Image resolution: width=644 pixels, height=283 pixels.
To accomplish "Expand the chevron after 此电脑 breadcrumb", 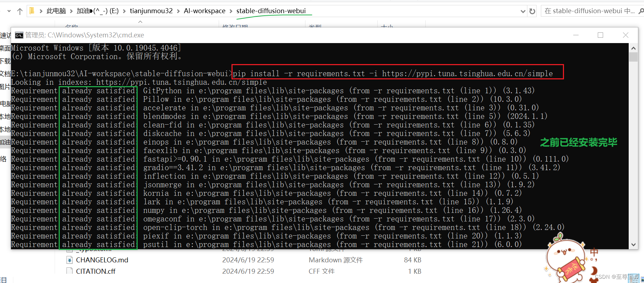I will click(71, 11).
